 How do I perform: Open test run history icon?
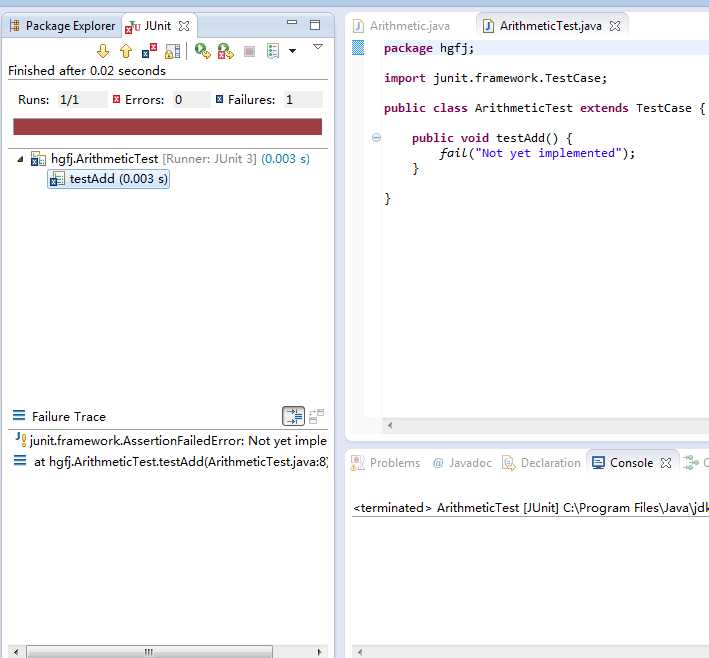pyautogui.click(x=273, y=51)
